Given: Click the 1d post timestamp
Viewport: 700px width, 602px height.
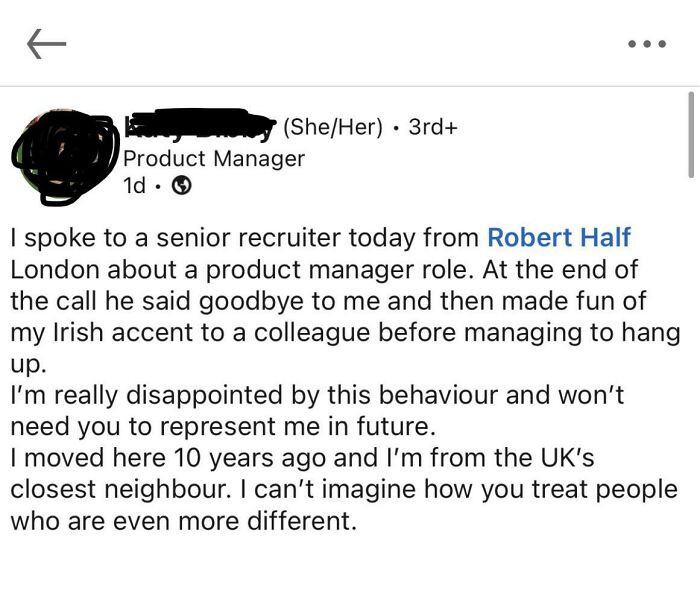Looking at the screenshot, I should tap(134, 186).
